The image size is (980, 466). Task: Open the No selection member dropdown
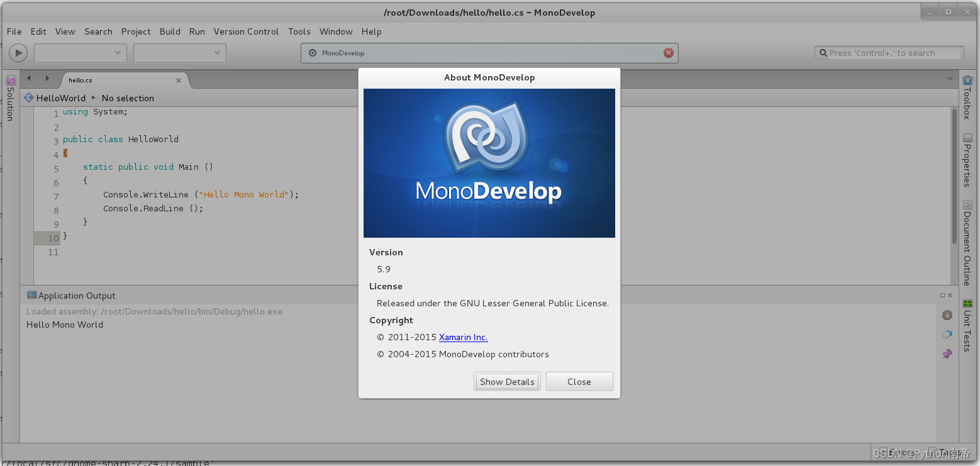[x=128, y=98]
